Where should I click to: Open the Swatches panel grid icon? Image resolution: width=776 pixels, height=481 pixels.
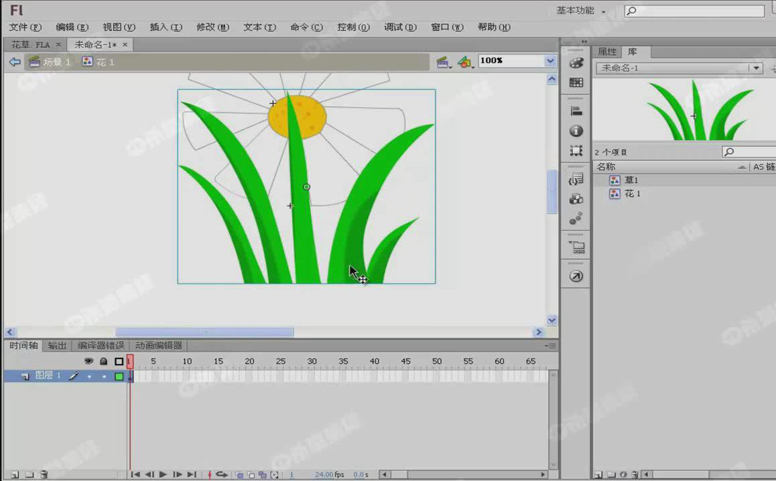pos(576,83)
